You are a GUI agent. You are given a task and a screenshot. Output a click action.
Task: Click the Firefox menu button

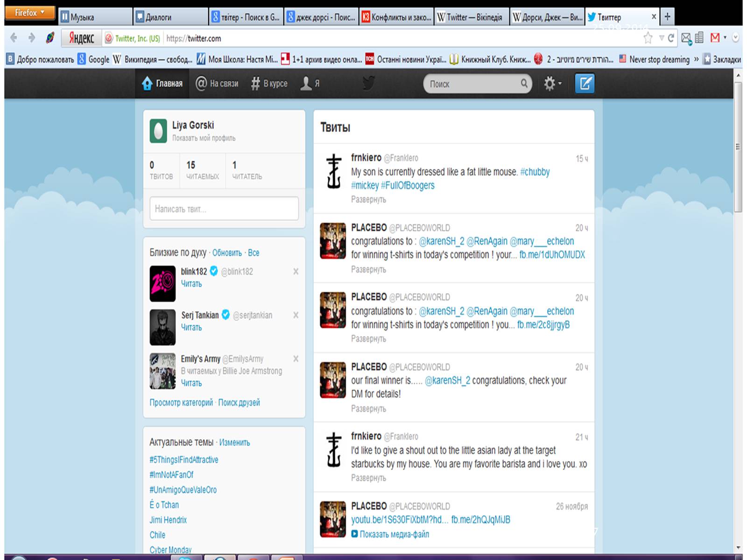point(29,13)
